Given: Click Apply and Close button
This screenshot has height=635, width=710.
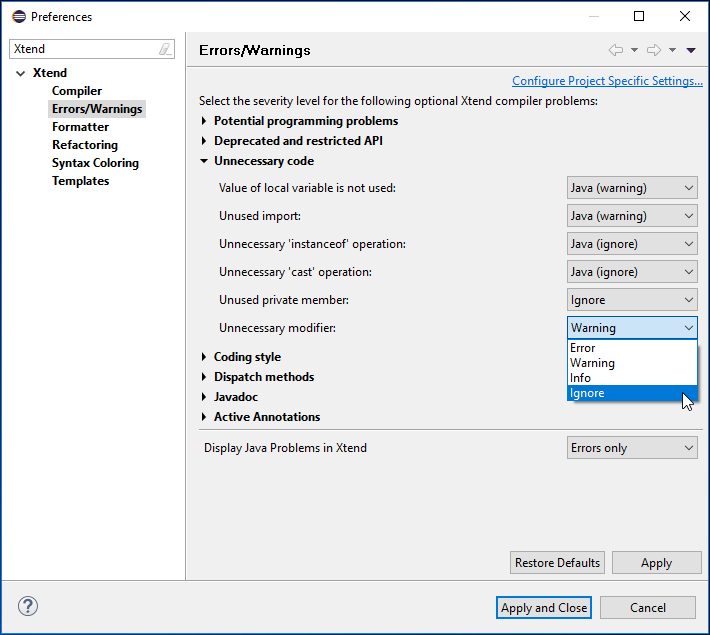Looking at the screenshot, I should point(544,608).
